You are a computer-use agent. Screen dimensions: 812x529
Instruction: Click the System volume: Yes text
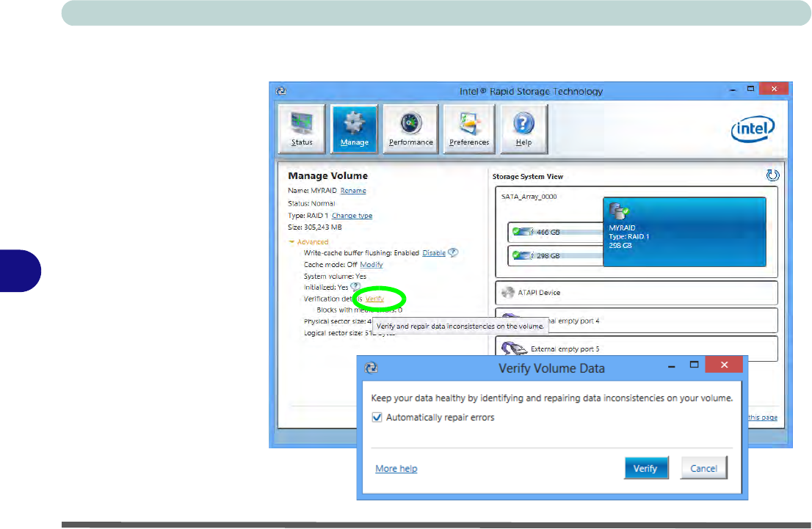click(335, 277)
